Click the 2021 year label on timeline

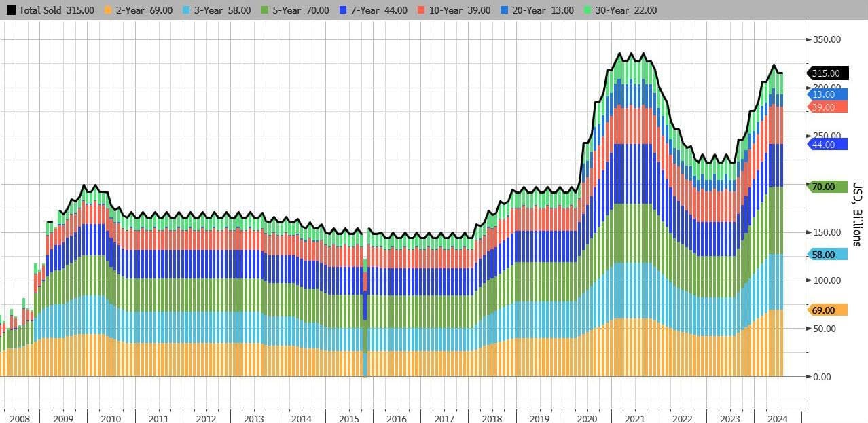[x=634, y=419]
